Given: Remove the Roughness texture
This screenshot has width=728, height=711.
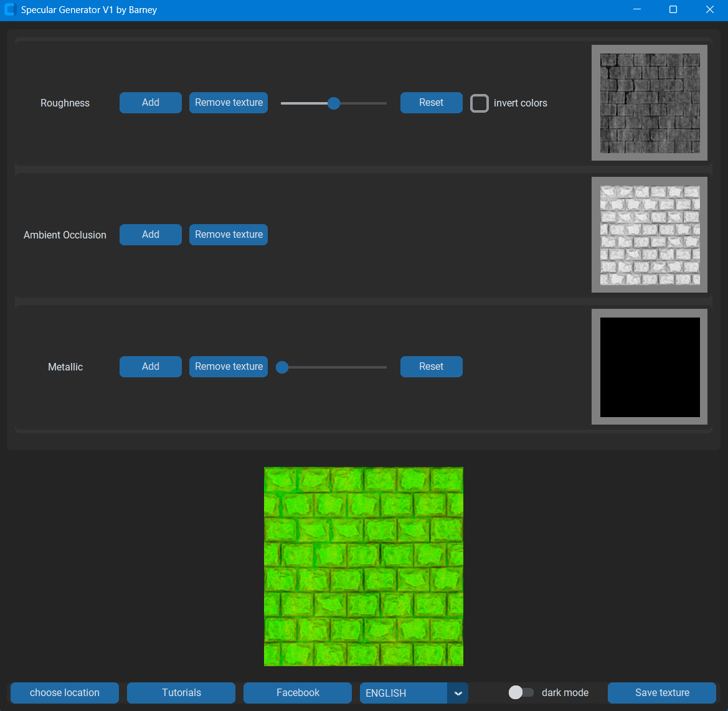Looking at the screenshot, I should click(x=229, y=103).
